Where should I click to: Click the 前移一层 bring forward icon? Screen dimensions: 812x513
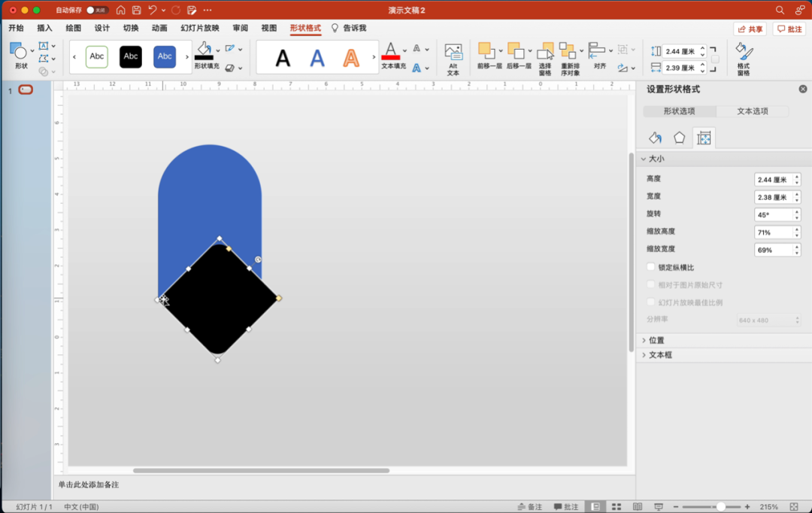tap(486, 51)
